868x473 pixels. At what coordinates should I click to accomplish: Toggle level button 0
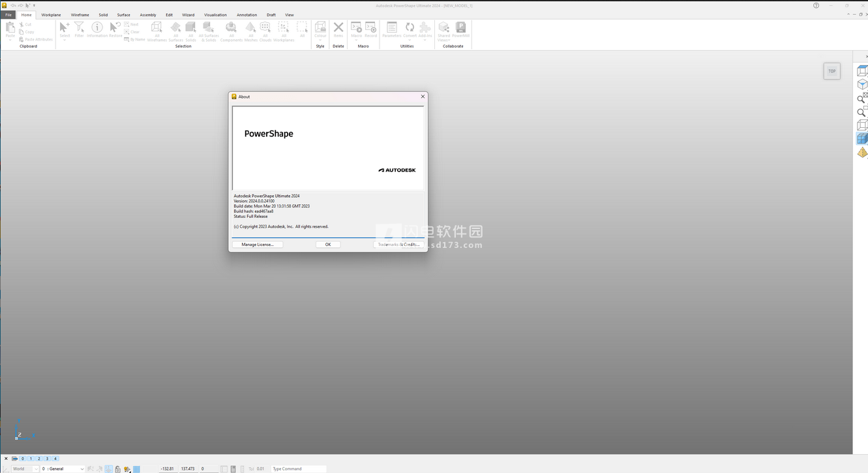coord(23,459)
